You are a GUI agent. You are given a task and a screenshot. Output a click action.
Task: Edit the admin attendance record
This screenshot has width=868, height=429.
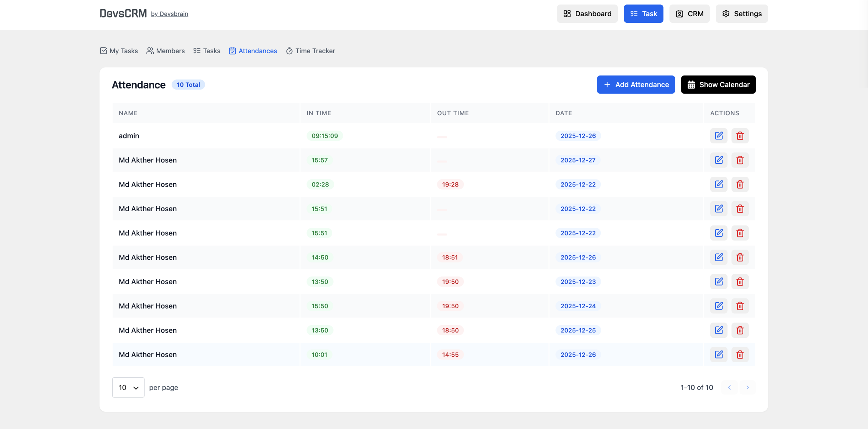(x=719, y=136)
